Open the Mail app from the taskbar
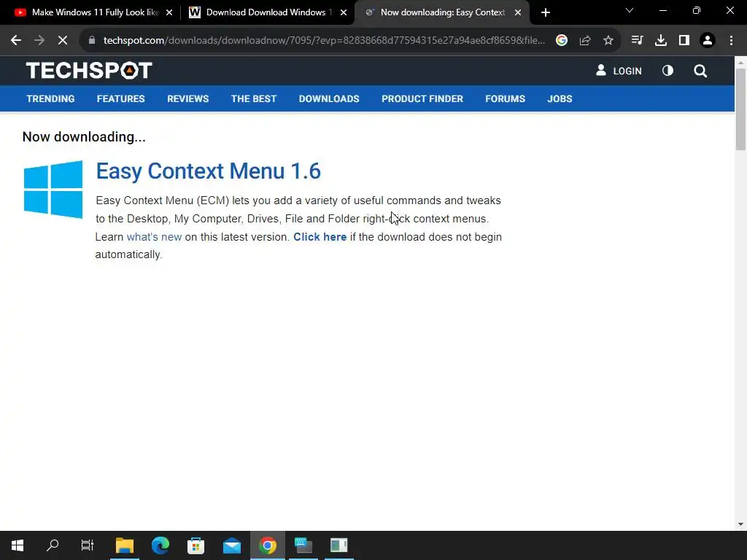Image resolution: width=747 pixels, height=560 pixels. pyautogui.click(x=232, y=545)
